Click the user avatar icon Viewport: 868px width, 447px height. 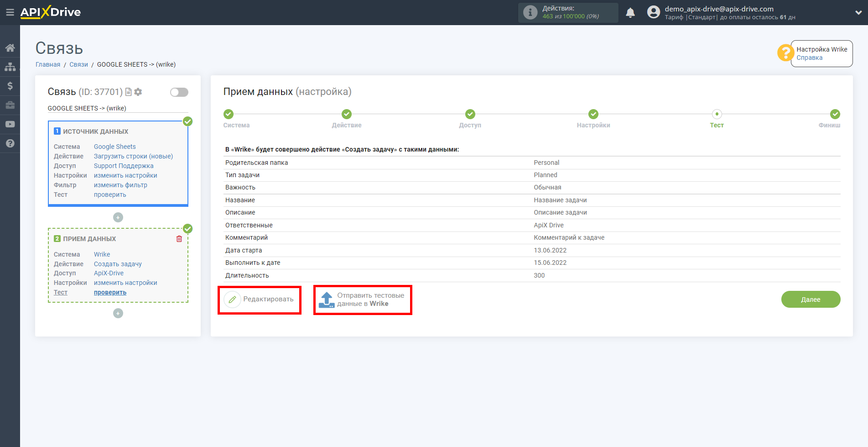tap(654, 12)
